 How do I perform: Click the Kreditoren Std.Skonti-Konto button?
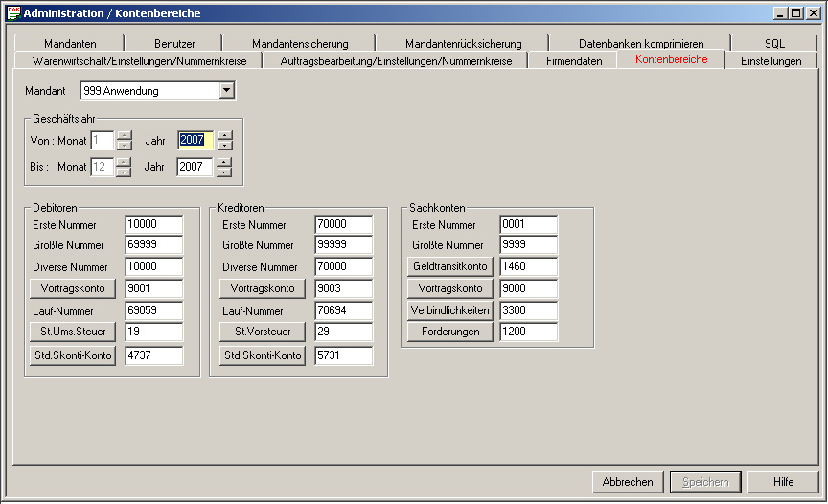click(x=263, y=355)
